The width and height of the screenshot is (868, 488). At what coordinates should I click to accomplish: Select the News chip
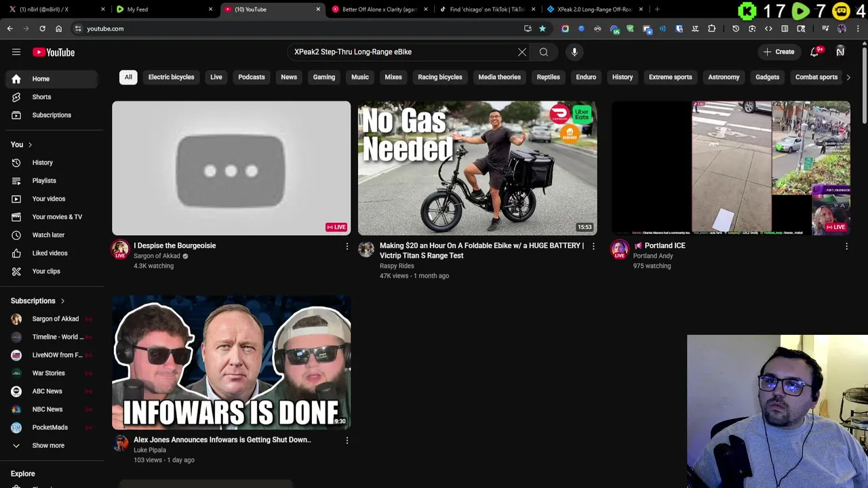coord(289,77)
